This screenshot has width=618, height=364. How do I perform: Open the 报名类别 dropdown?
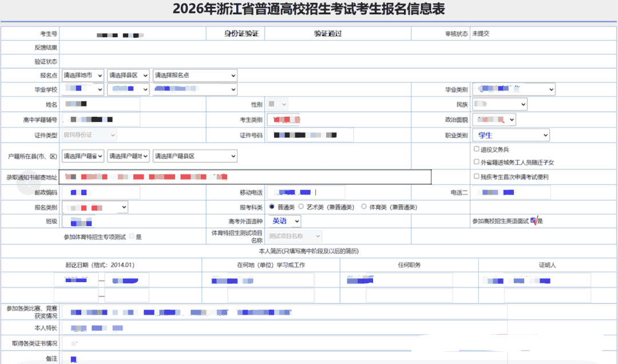pyautogui.click(x=95, y=207)
